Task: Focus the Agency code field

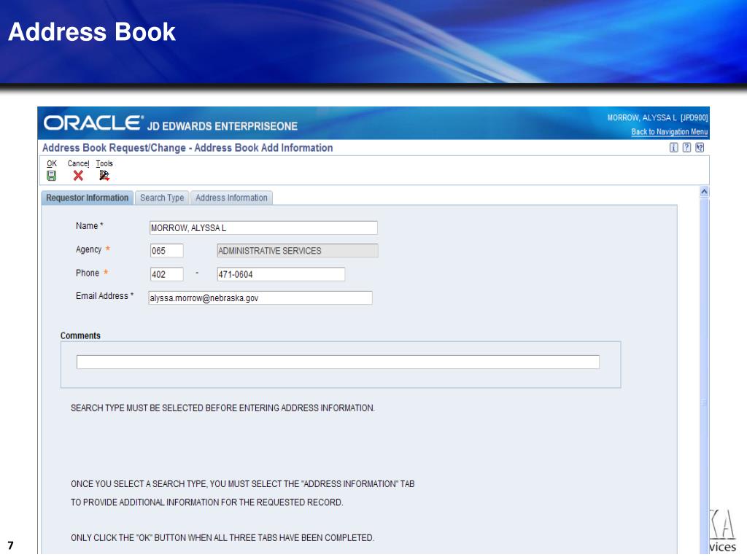Action: point(166,251)
